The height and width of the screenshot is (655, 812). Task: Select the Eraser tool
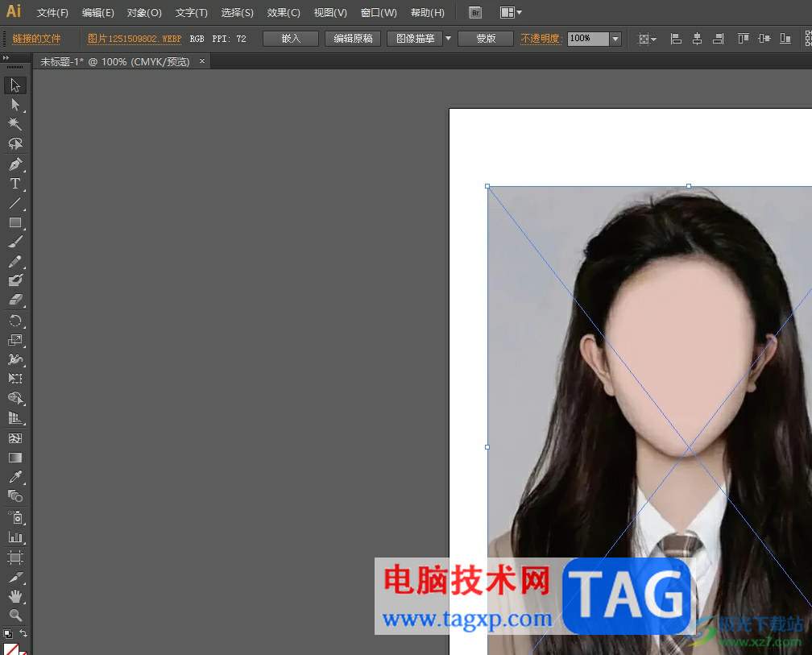[15, 300]
